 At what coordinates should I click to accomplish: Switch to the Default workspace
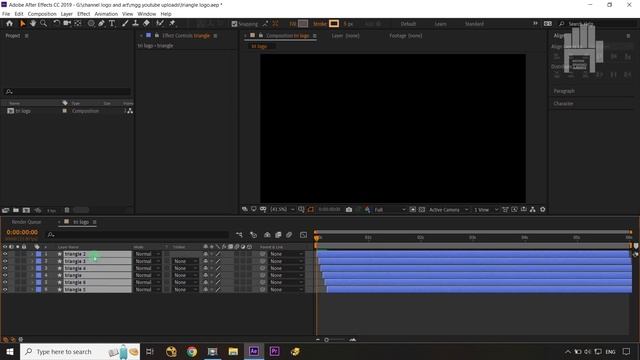pos(408,24)
